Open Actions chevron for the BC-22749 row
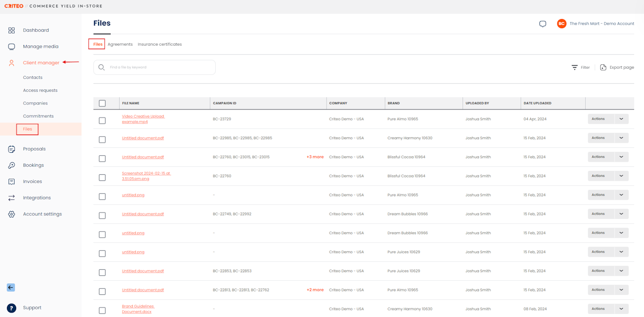 [x=621, y=214]
